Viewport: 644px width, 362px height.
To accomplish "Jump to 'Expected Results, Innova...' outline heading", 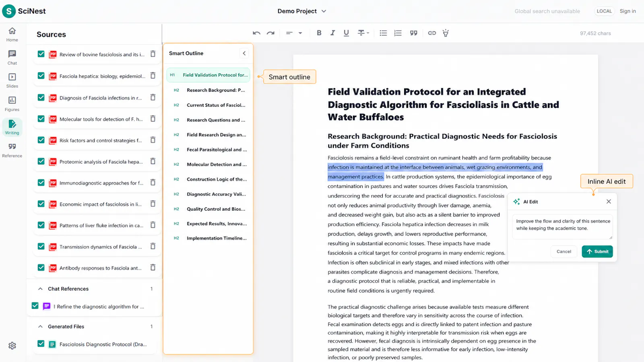I will [x=210, y=224].
